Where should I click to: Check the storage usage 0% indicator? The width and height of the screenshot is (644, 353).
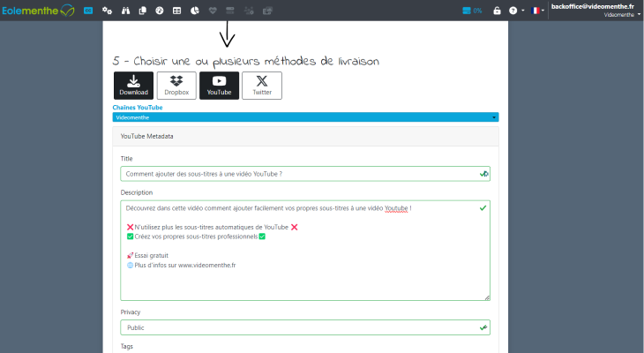pos(472,11)
